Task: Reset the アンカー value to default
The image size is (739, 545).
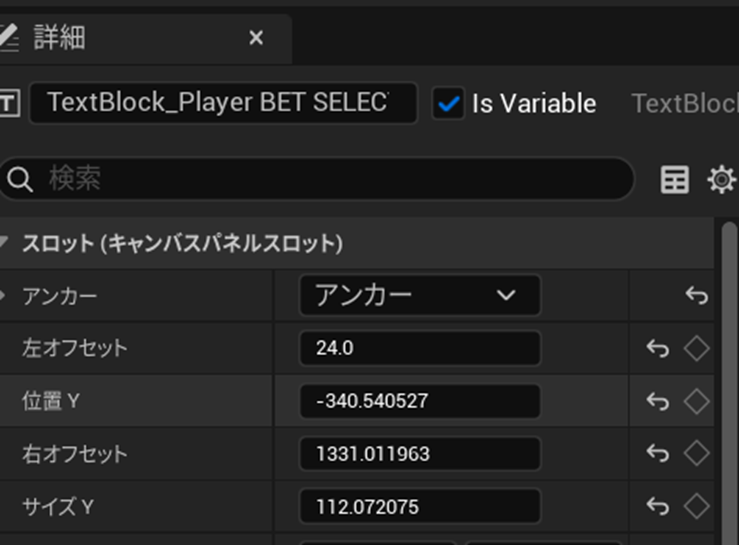Action: tap(697, 296)
